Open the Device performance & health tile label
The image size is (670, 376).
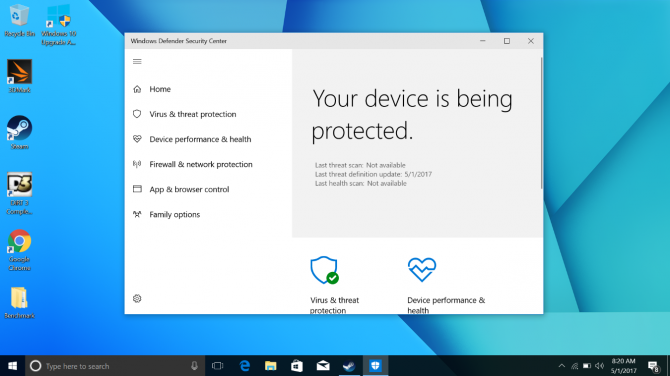[x=446, y=305]
